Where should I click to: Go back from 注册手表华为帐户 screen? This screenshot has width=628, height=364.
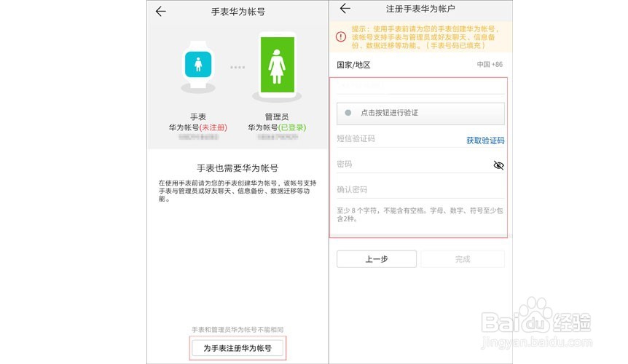tap(345, 9)
